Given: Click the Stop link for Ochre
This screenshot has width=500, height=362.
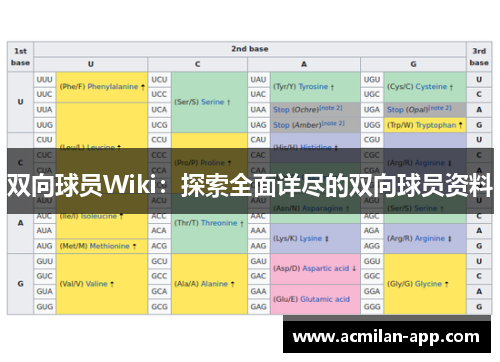Looking at the screenshot, I should [x=281, y=110].
